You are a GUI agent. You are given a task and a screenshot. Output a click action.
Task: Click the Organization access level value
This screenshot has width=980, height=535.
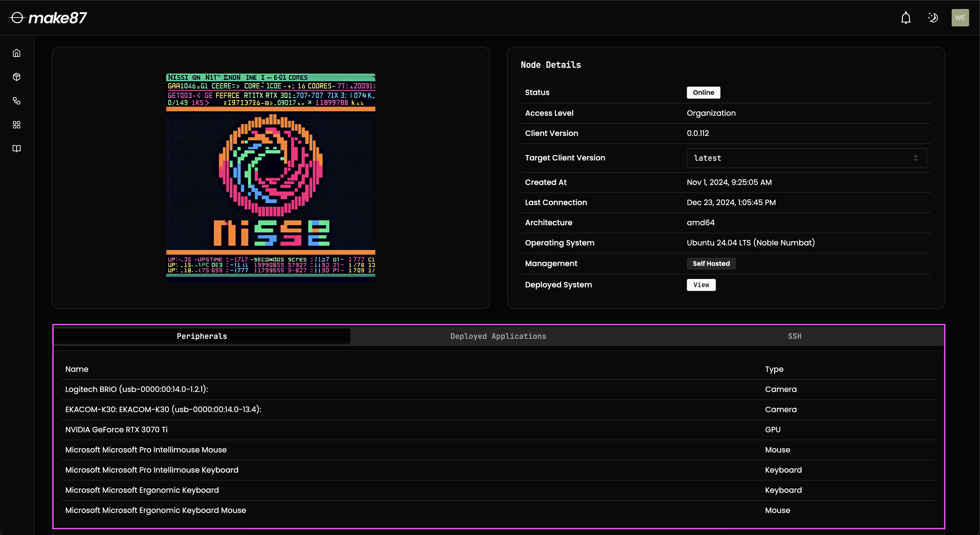711,113
